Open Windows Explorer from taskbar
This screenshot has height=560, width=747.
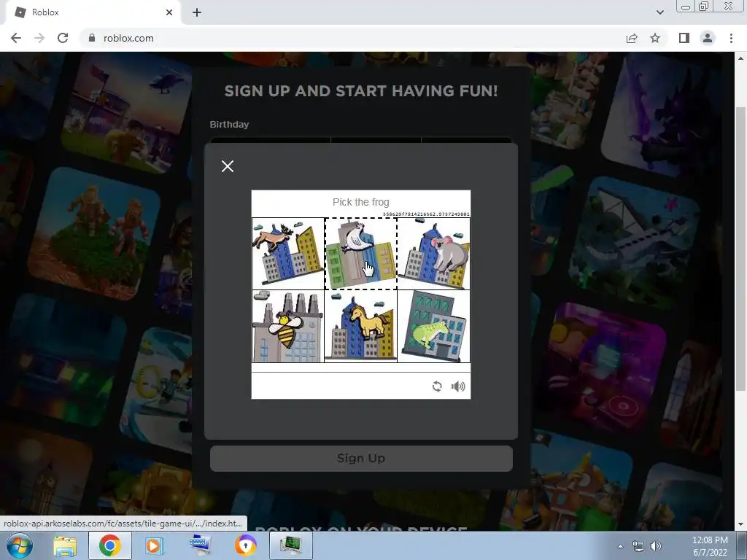(x=65, y=545)
